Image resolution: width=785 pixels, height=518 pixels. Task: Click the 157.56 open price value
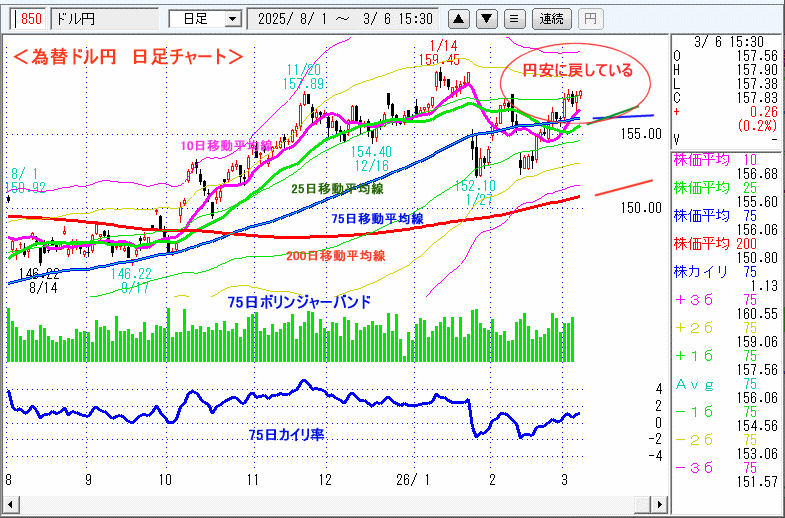[x=757, y=56]
